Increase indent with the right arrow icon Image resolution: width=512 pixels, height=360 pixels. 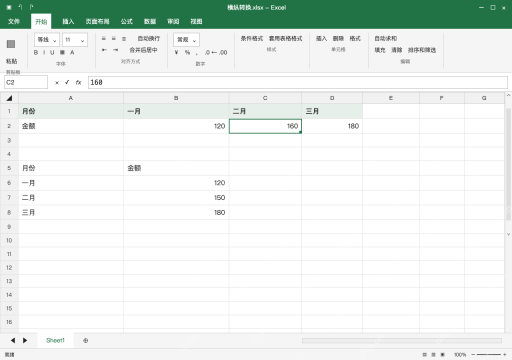(x=115, y=50)
